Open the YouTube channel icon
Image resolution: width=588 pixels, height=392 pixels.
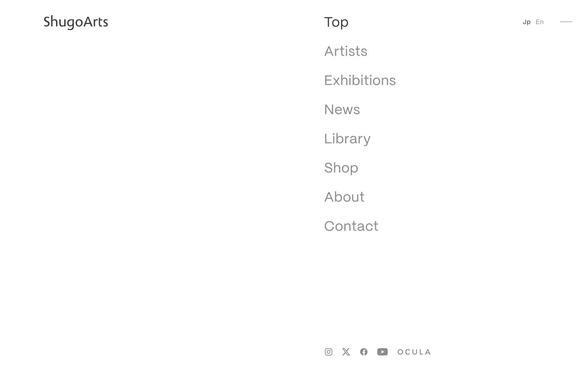383,352
